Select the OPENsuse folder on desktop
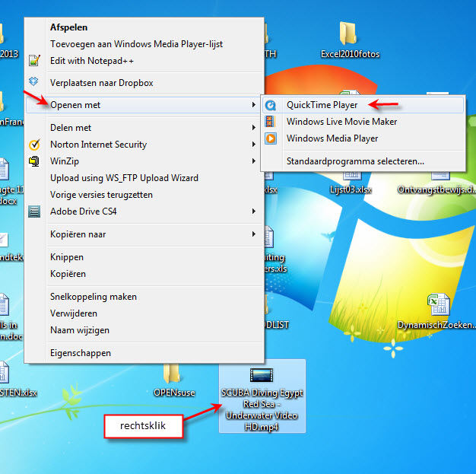This screenshot has width=476, height=474. click(173, 380)
